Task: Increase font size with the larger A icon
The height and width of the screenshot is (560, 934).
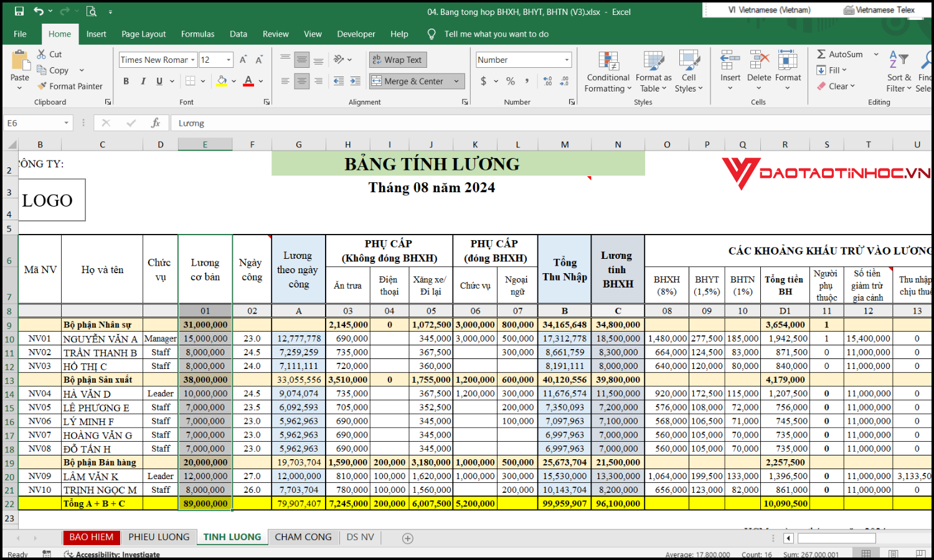Action: tap(243, 60)
